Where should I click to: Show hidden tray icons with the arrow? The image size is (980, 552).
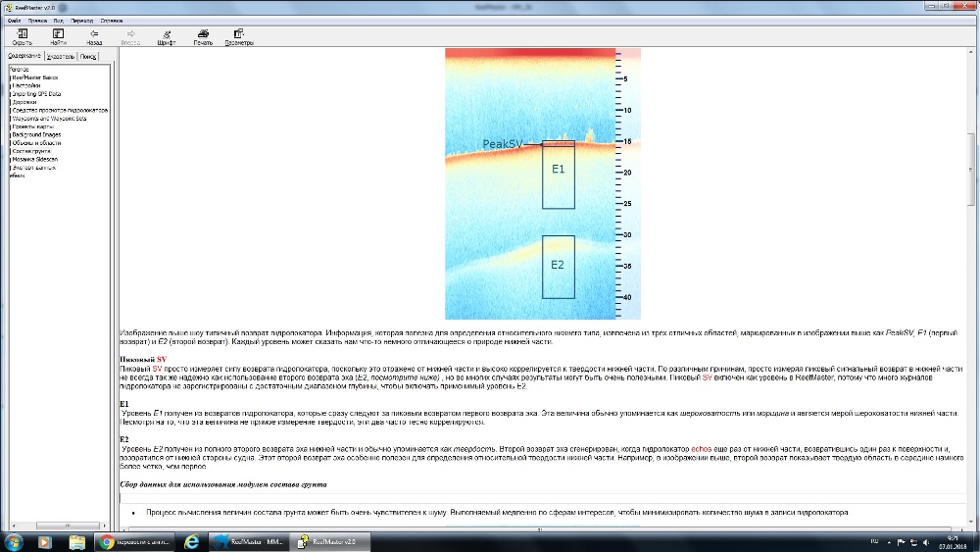[x=889, y=541]
